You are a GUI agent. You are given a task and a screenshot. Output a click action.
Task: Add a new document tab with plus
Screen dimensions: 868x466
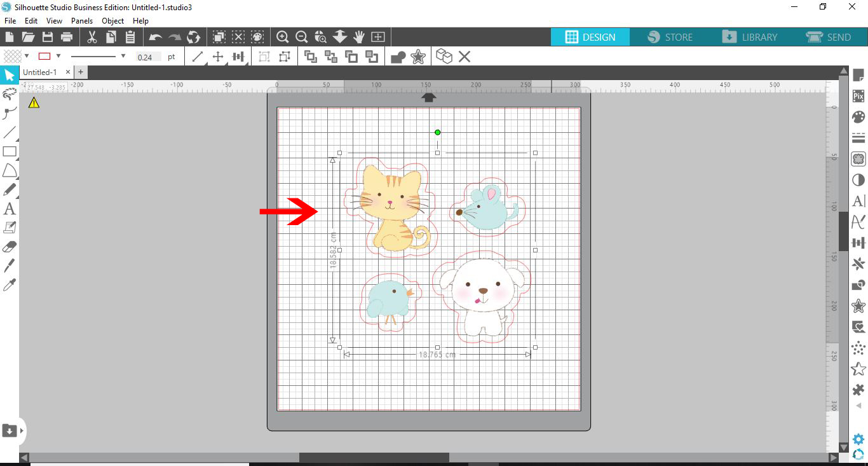(x=81, y=72)
